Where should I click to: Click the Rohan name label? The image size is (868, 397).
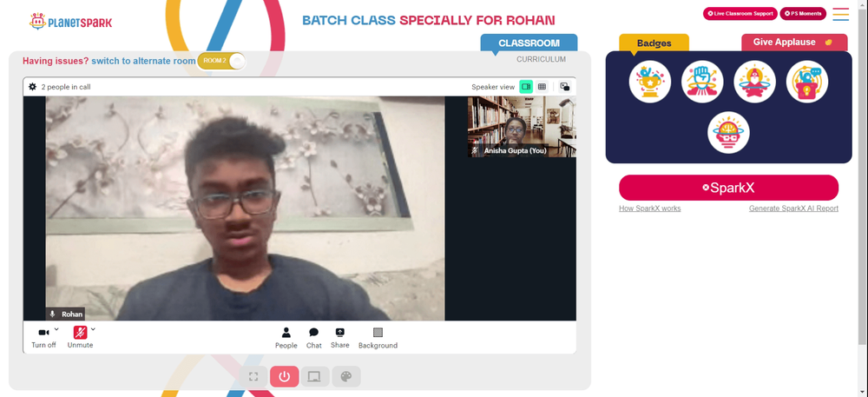(x=65, y=314)
